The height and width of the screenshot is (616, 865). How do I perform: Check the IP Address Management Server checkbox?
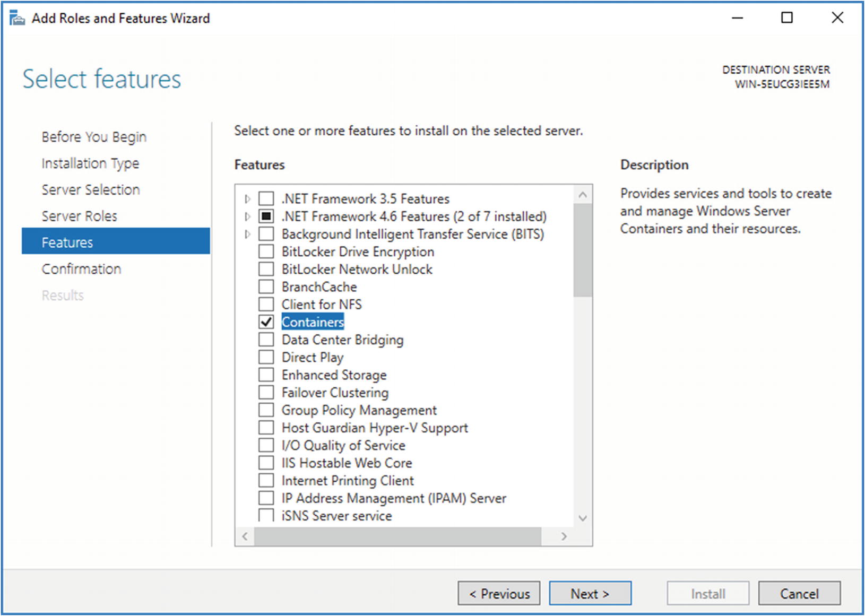pyautogui.click(x=266, y=498)
